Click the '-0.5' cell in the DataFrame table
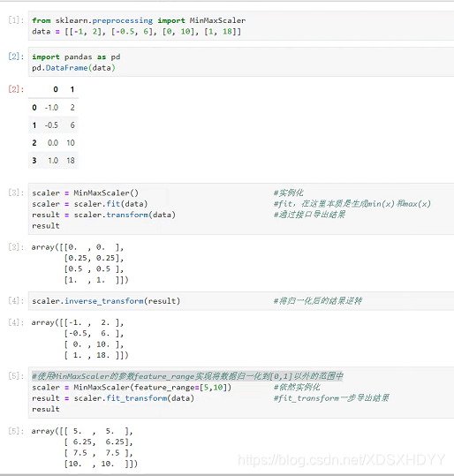Viewport: 454px width, 476px height. [x=51, y=125]
